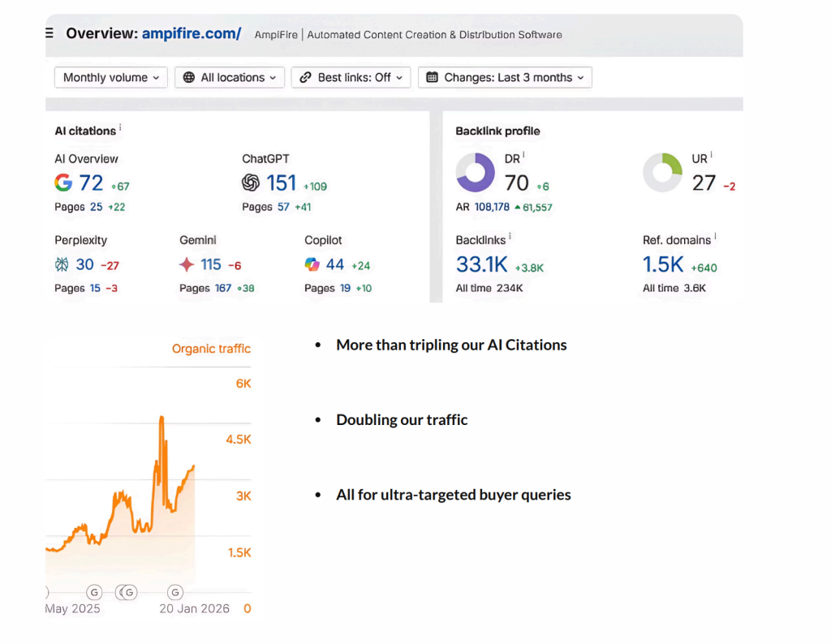Click the leftmost G update marker on timeline
The width and height of the screenshot is (831, 644).
tap(94, 592)
